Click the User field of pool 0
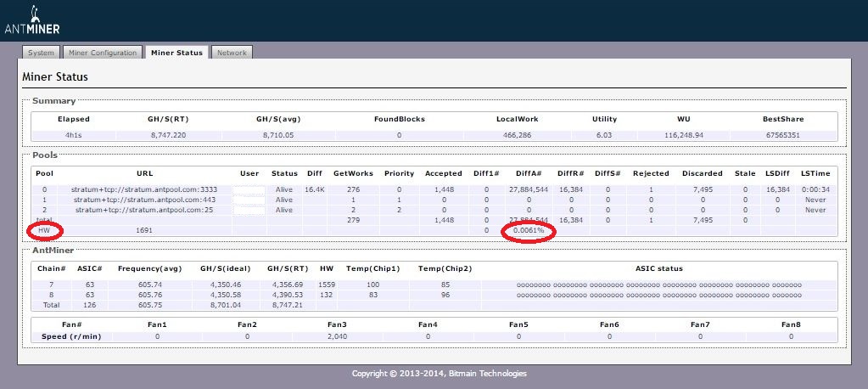The height and width of the screenshot is (389, 868). [249, 189]
